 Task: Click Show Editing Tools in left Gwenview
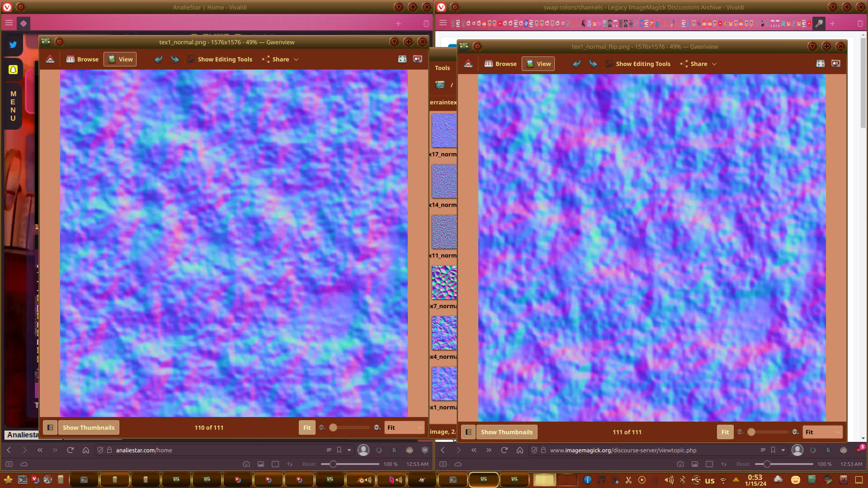tap(220, 59)
